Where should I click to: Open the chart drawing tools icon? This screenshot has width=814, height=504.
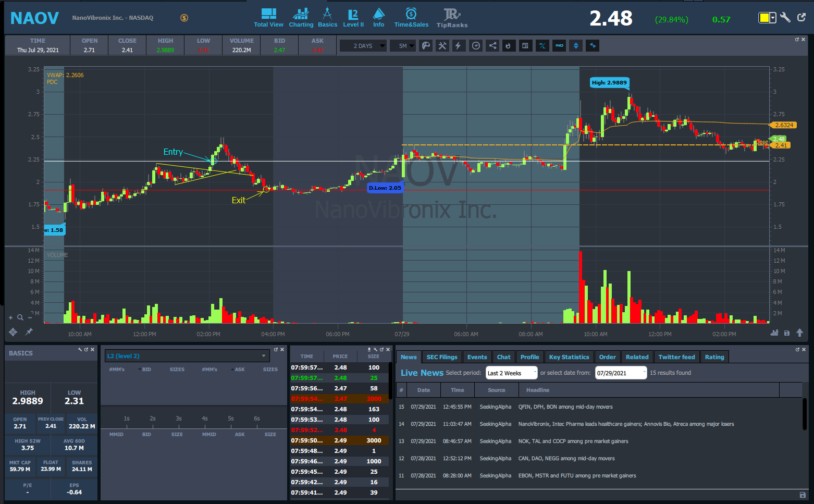point(442,46)
